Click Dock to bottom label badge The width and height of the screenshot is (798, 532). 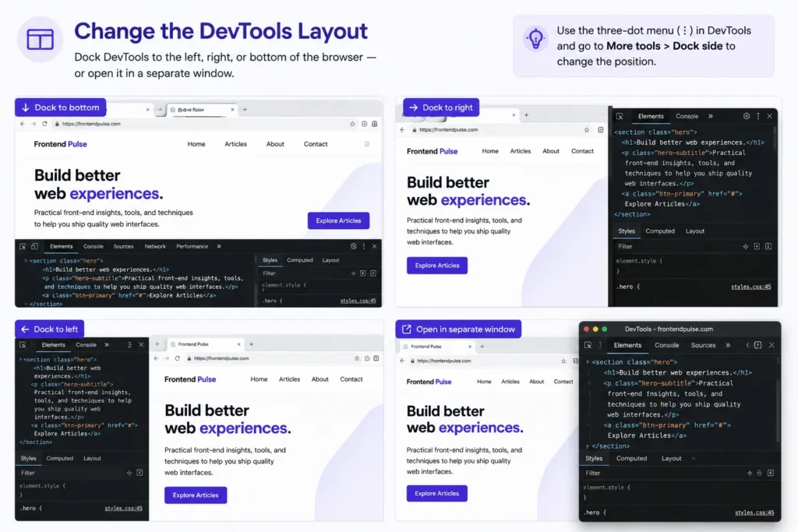pos(61,107)
